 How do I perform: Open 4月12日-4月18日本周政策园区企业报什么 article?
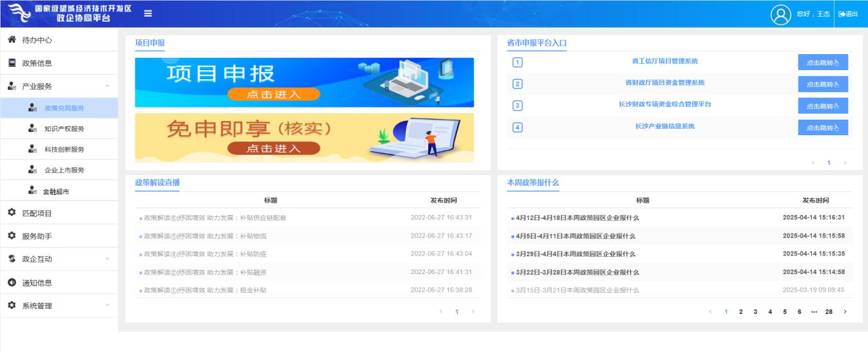pyautogui.click(x=577, y=218)
